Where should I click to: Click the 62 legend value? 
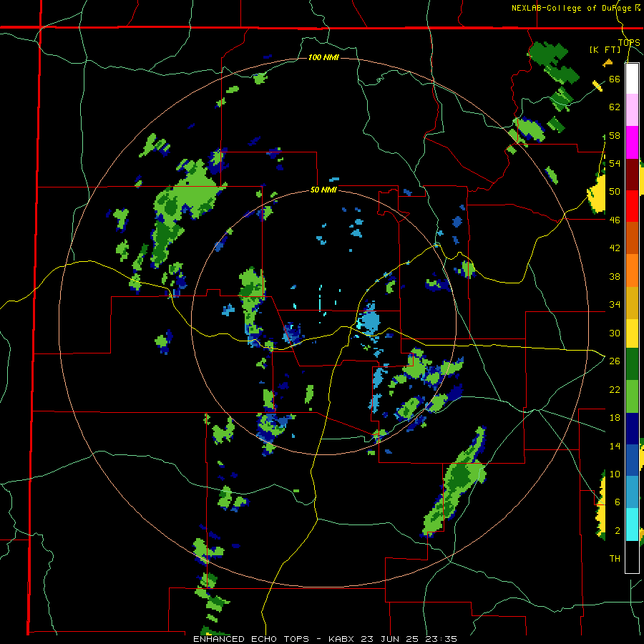(x=615, y=107)
